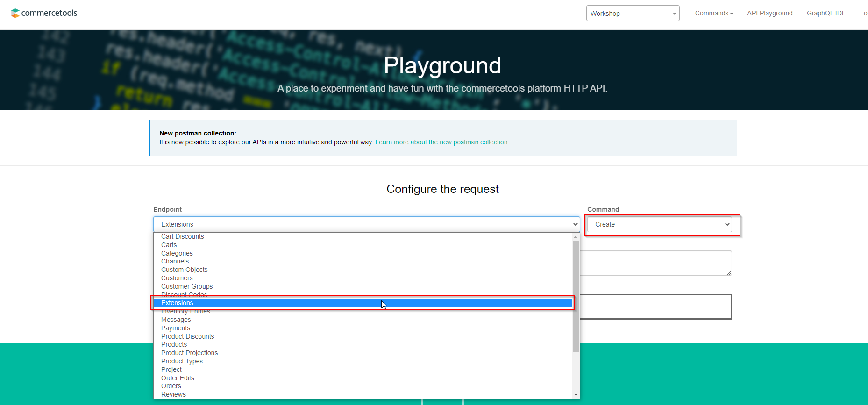Go to GraphQL IDE
Screen dimensions: 868x405
(826, 13)
